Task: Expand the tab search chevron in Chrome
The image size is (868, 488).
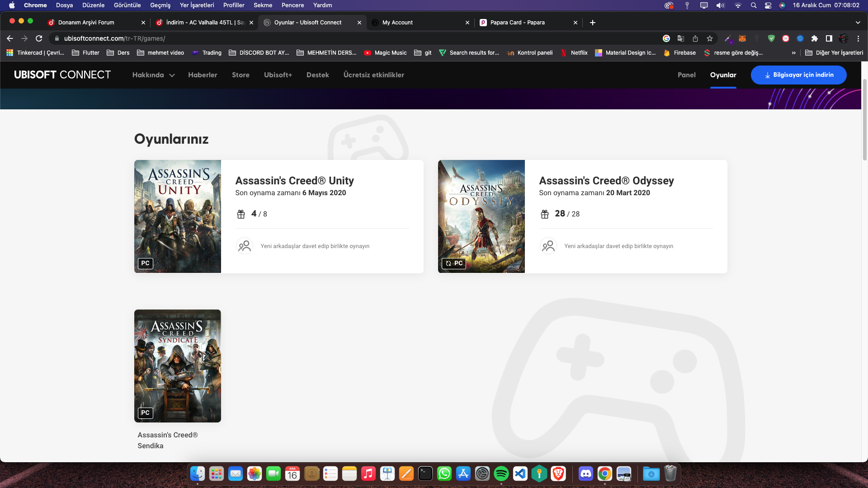Action: (x=858, y=23)
